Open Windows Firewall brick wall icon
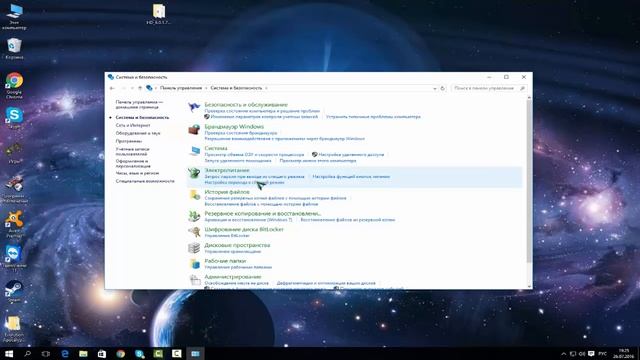The width and height of the screenshot is (640, 360). (x=194, y=129)
